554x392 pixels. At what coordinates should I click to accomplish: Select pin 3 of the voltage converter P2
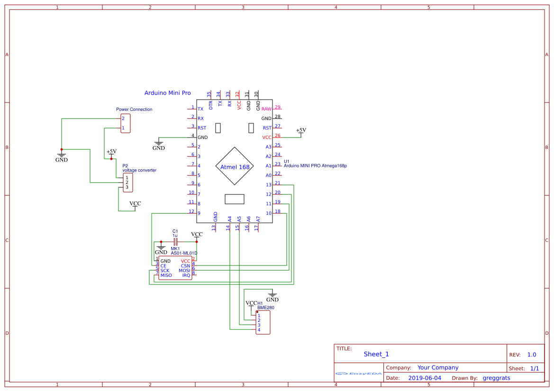[x=127, y=187]
